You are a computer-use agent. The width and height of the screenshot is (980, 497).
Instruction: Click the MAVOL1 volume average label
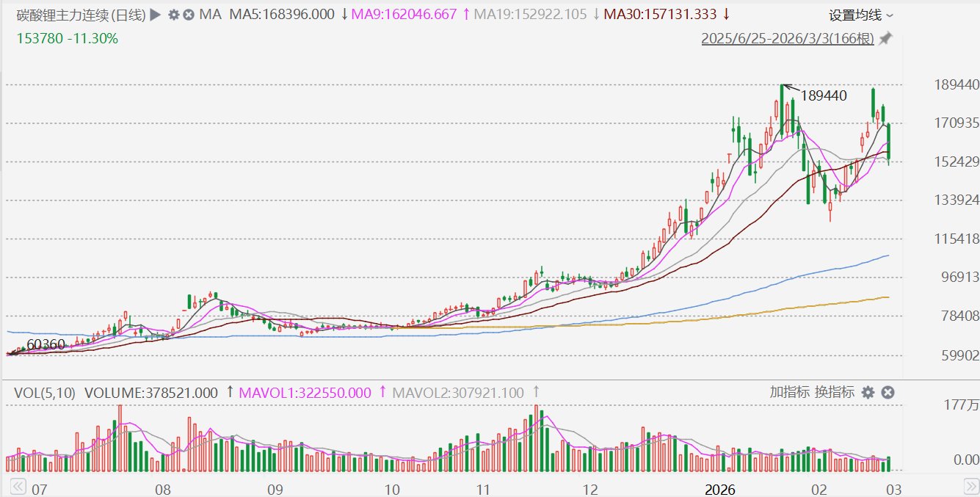pyautogui.click(x=304, y=393)
